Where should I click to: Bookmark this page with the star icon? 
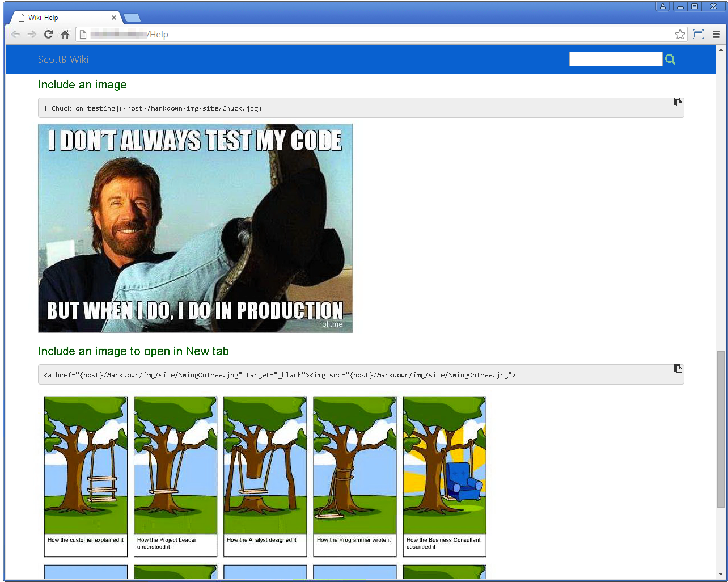click(680, 35)
